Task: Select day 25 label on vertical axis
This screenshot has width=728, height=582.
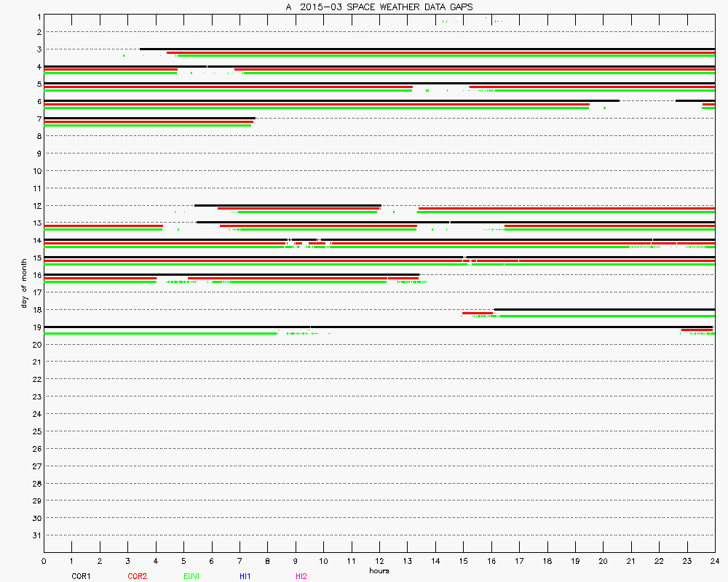Action: point(36,431)
